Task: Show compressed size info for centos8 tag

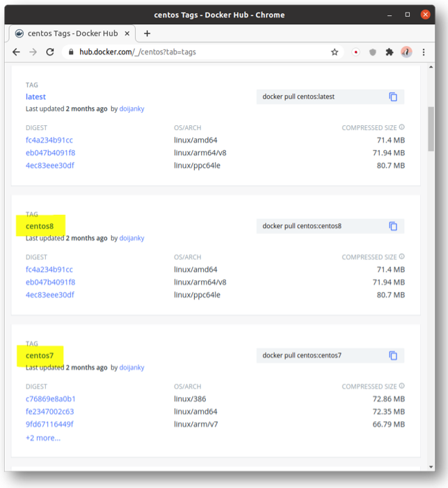Action: [402, 257]
